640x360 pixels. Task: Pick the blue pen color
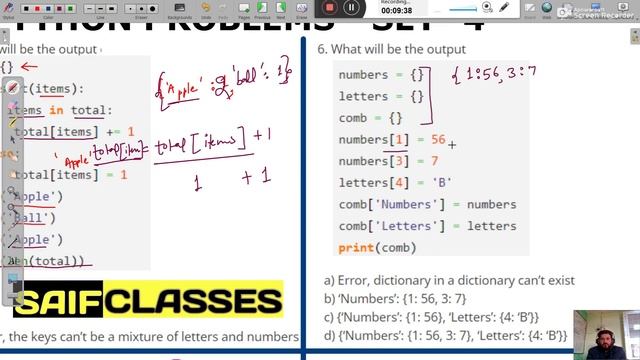click(48, 8)
